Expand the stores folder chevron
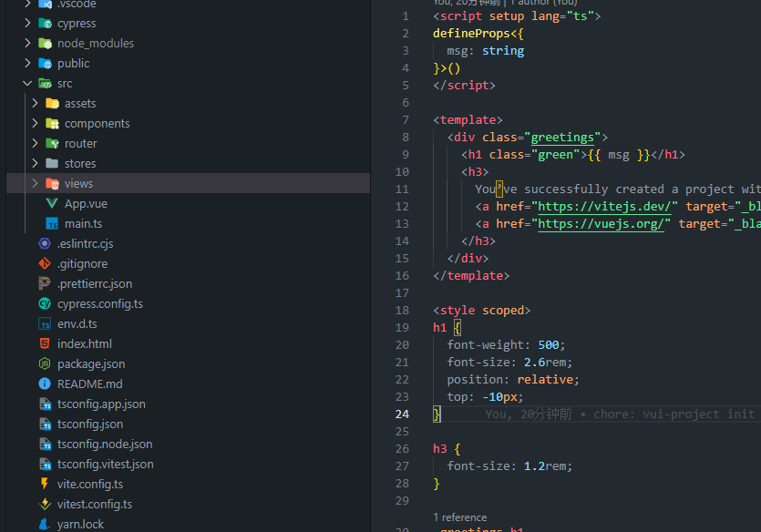Screen dimensions: 761x532 pyautogui.click(x=35, y=163)
